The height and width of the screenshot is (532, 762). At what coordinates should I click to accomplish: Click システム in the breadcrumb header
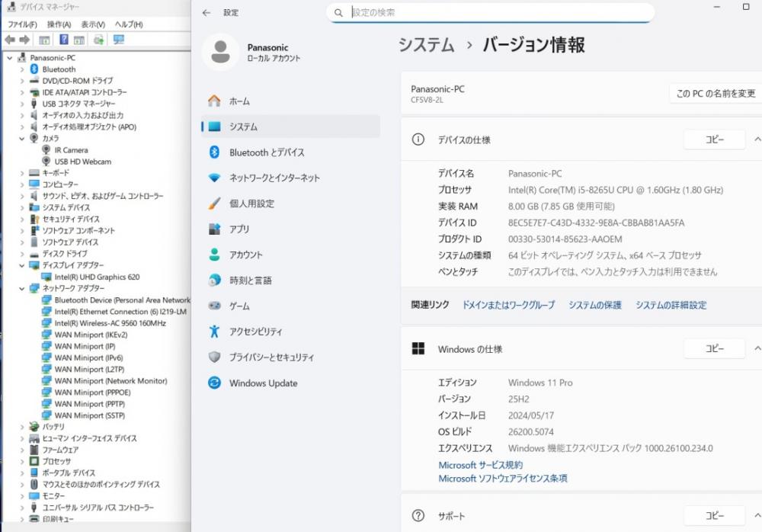tap(426, 45)
